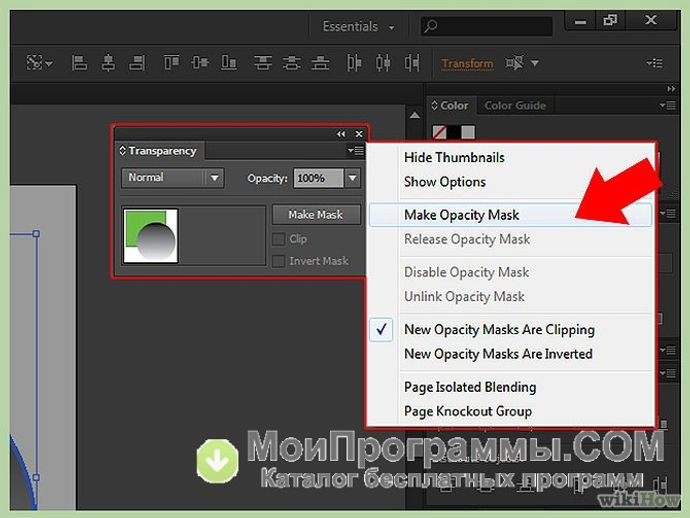Click Disable Opacity Mask menu item
Image resolution: width=690 pixels, height=518 pixels.
(x=466, y=272)
